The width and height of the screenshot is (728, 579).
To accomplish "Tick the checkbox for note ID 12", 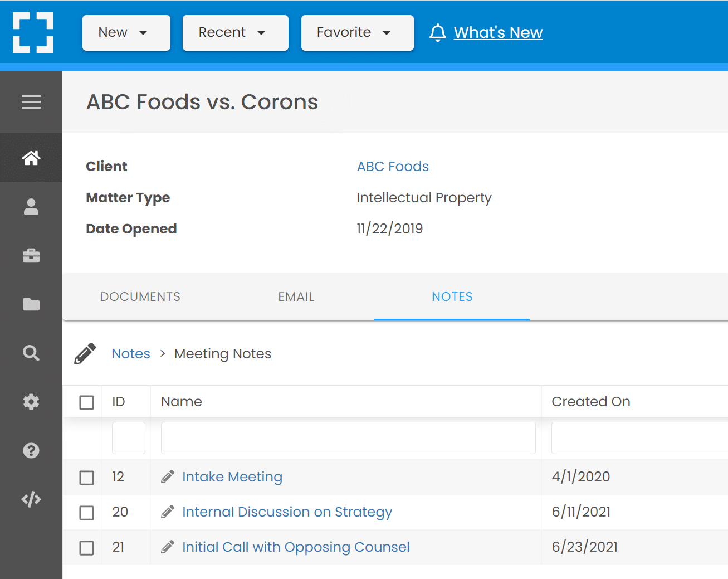I will [87, 478].
